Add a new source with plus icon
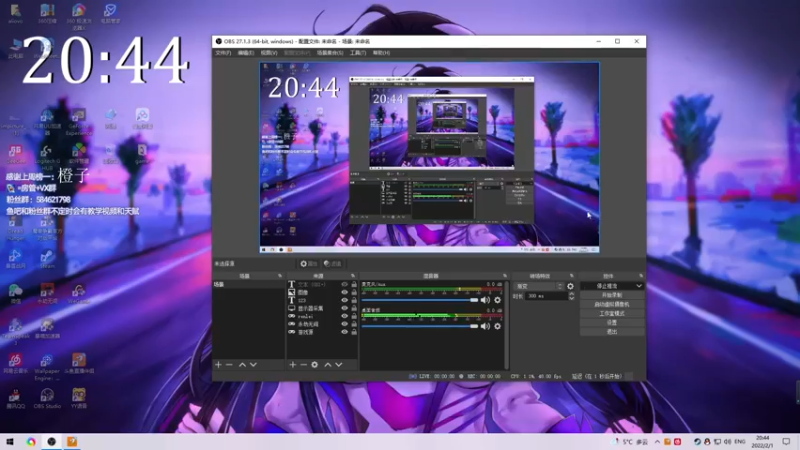 pyautogui.click(x=293, y=365)
